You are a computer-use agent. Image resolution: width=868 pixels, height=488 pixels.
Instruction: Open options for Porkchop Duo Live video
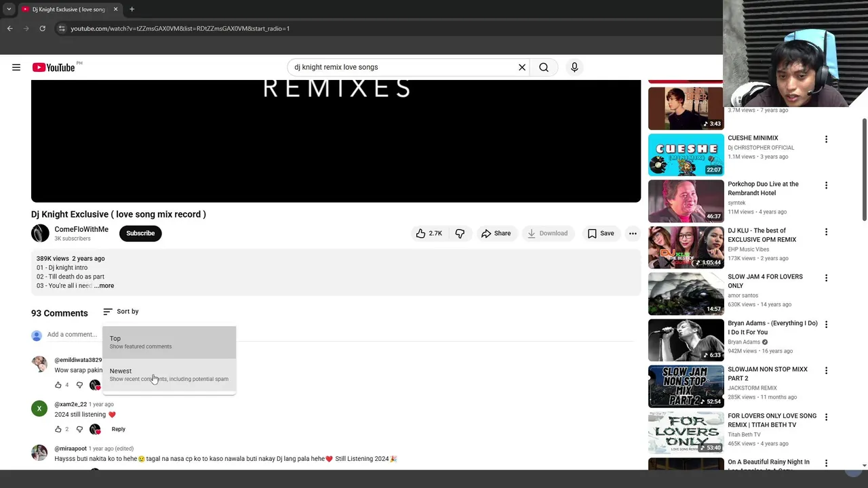coord(826,185)
